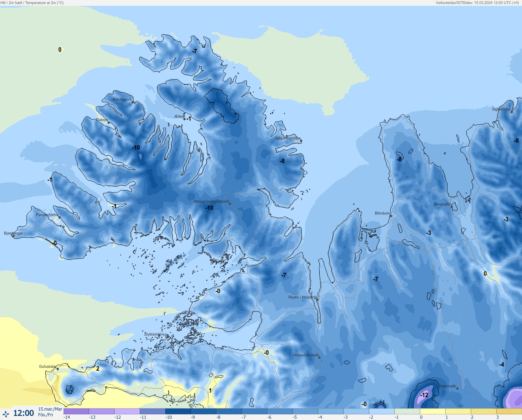This screenshot has width=522, height=420.
Task: Click the 12:00 time display
Action: (24, 413)
